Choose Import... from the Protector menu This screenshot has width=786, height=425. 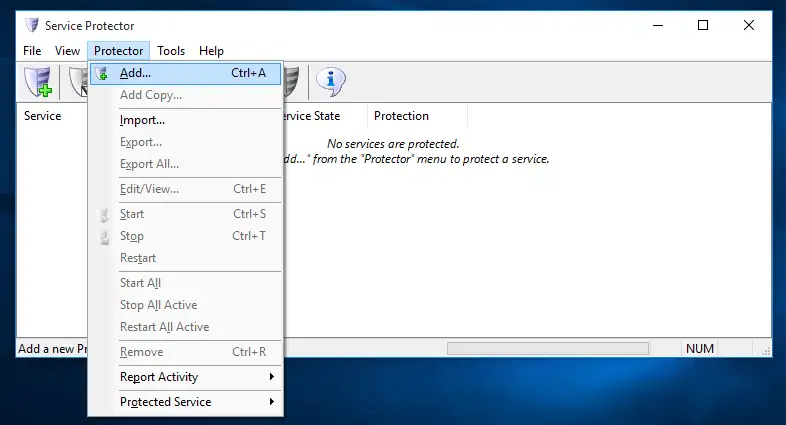pyautogui.click(x=185, y=120)
